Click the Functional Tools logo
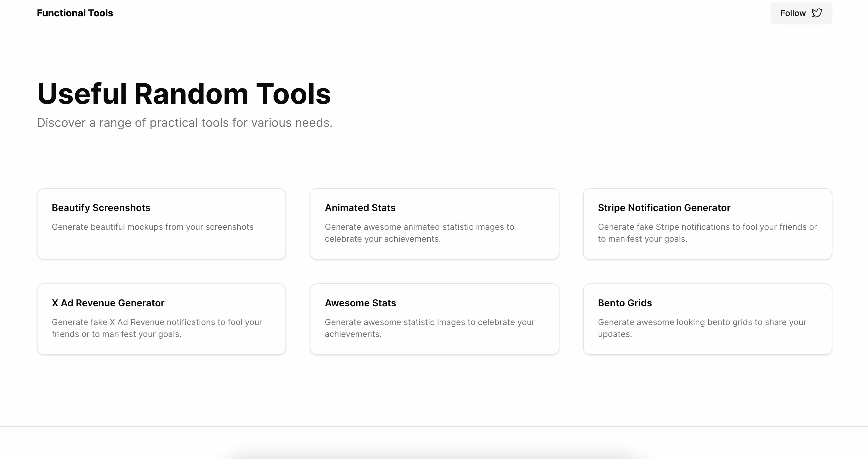 pyautogui.click(x=75, y=13)
